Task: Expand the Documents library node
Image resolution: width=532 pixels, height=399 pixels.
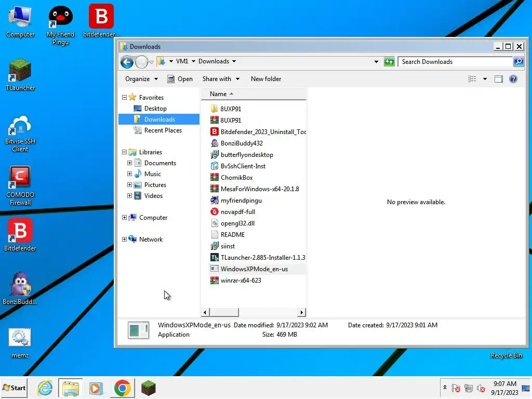Action: coord(129,163)
